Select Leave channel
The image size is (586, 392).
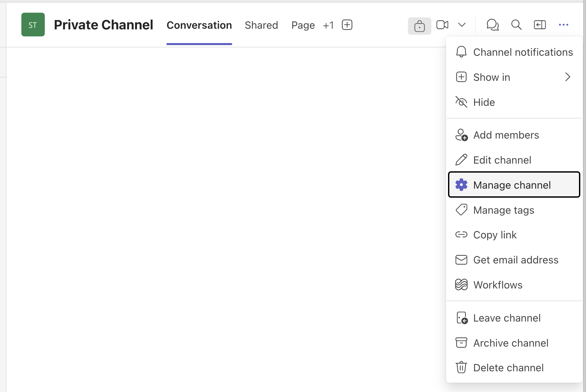pos(514,318)
